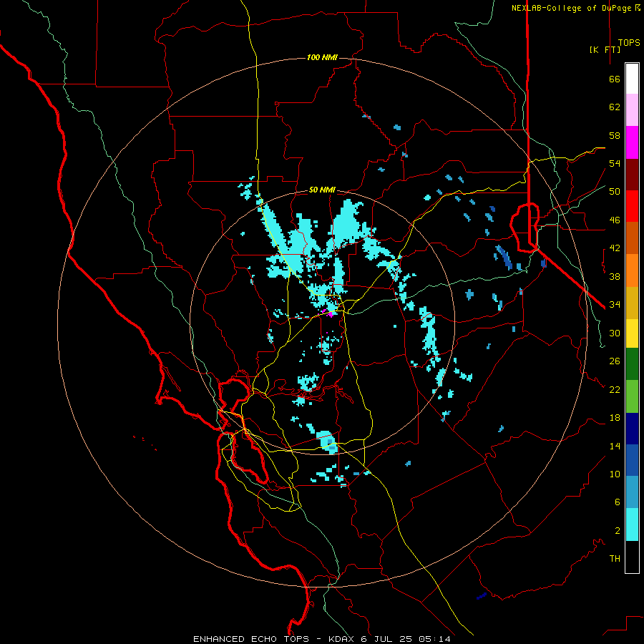Click the ENHANCED ECHO TOPS title text
Image resolution: width=644 pixels, height=644 pixels.
(x=251, y=639)
